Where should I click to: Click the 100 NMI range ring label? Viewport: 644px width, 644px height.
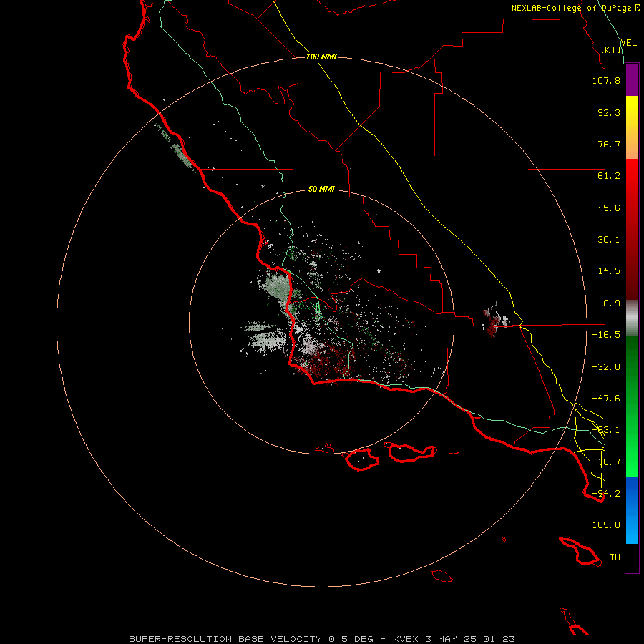tap(321, 57)
